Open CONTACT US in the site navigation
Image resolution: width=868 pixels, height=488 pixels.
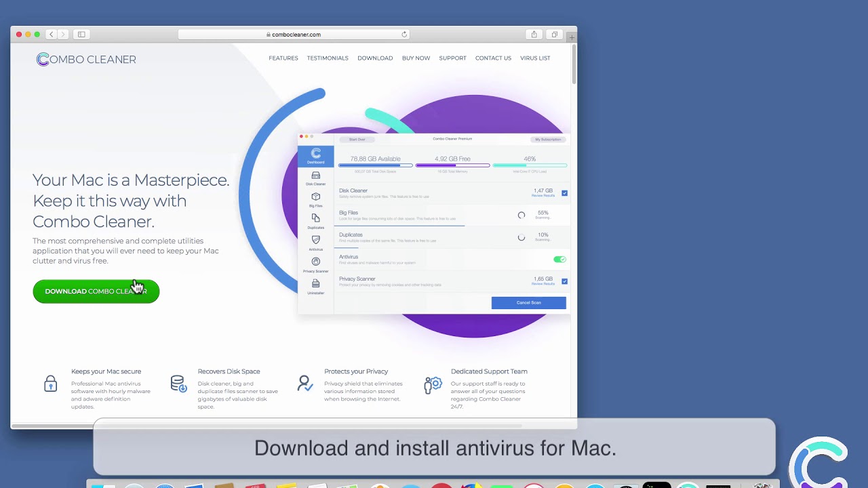(x=493, y=58)
